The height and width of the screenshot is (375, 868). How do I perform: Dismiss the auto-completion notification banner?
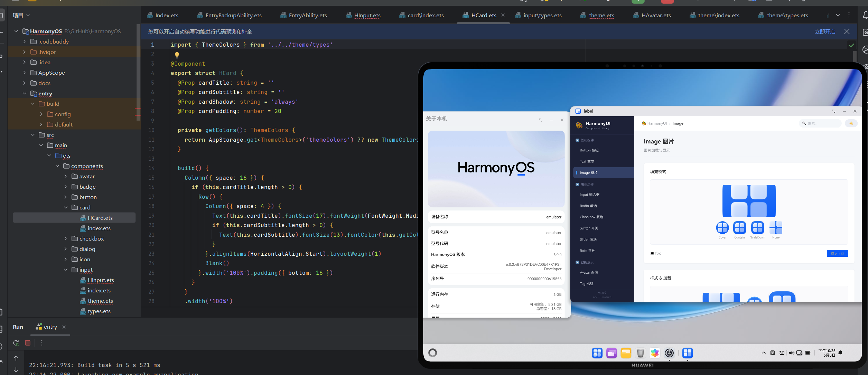pyautogui.click(x=847, y=31)
